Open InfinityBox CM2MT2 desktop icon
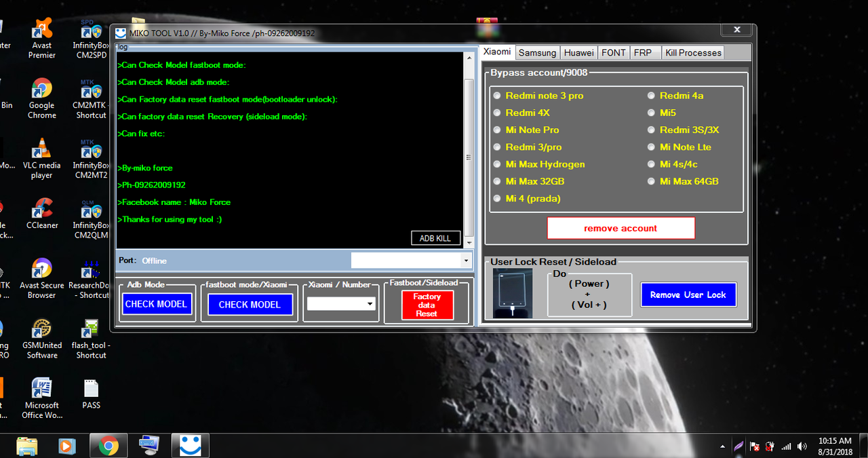This screenshot has width=868, height=458. [x=91, y=159]
